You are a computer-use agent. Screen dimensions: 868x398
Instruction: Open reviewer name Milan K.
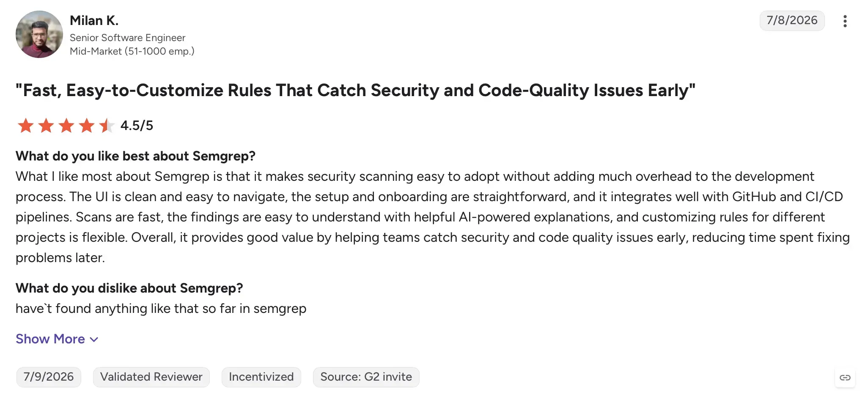94,20
